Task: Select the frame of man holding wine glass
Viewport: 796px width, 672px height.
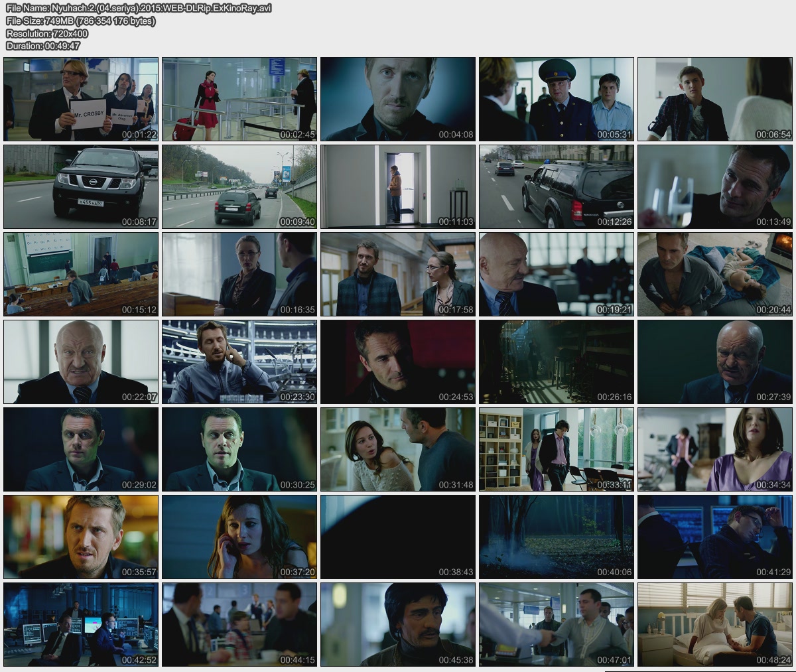Action: (x=716, y=187)
